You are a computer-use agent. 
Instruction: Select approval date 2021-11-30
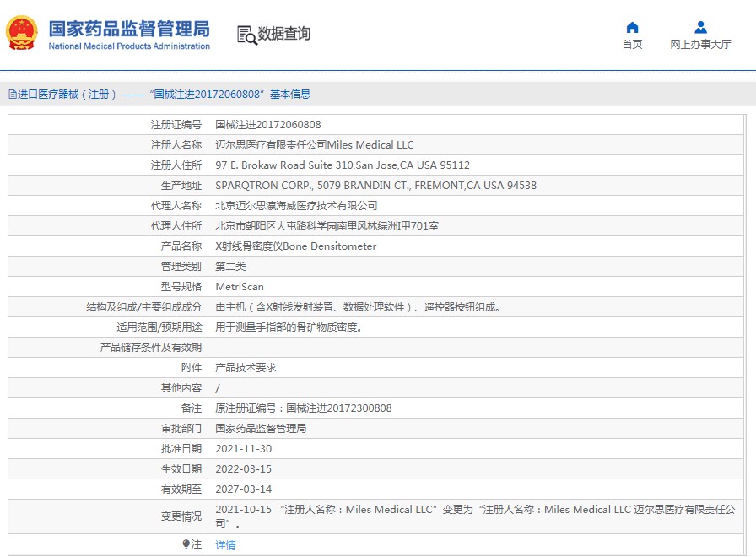244,449
